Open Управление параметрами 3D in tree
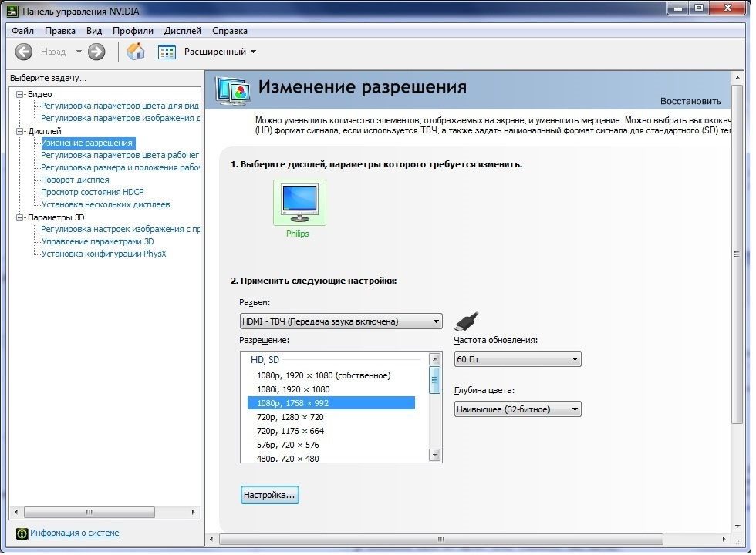Viewport: 756px width, 555px height. point(97,241)
